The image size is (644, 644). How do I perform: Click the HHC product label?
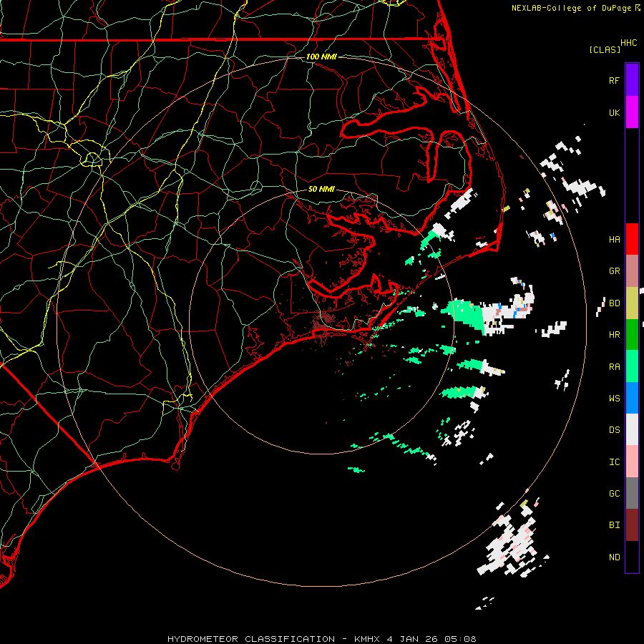coord(628,43)
